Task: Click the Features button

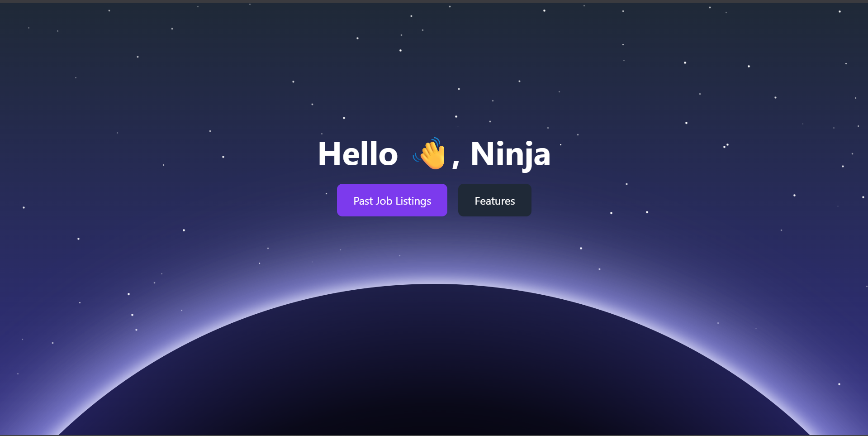Action: tap(494, 200)
